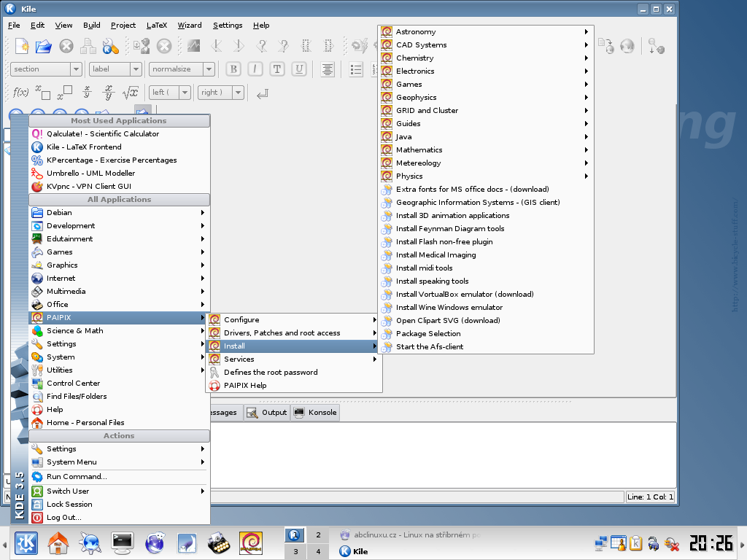Insert a subscript with the subscript icon
Image resolution: width=747 pixels, height=560 pixels.
click(x=43, y=93)
